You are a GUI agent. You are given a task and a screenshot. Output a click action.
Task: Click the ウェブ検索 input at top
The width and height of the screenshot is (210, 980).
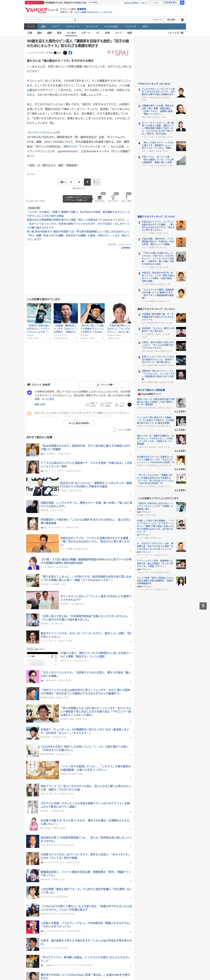[x=155, y=3]
